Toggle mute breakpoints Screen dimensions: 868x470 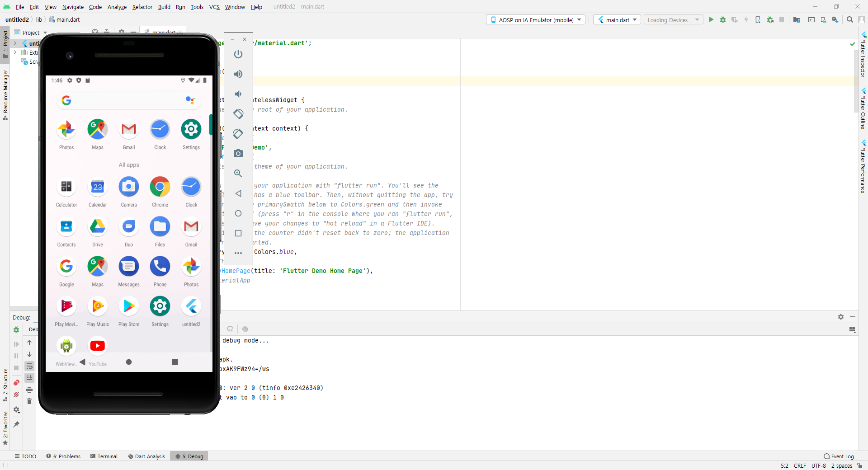[16, 395]
